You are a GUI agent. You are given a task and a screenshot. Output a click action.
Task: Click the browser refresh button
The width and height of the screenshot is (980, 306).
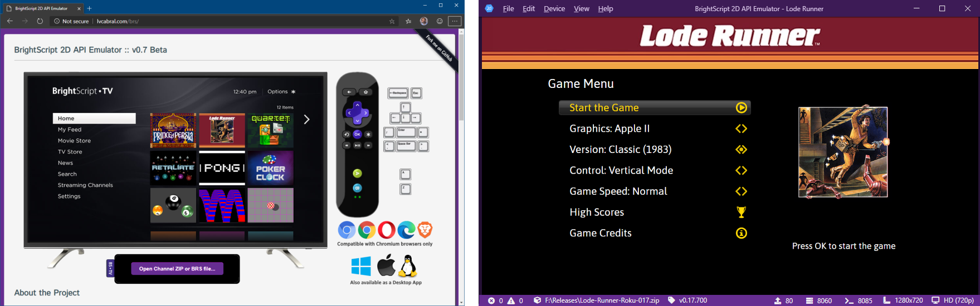[x=40, y=21]
